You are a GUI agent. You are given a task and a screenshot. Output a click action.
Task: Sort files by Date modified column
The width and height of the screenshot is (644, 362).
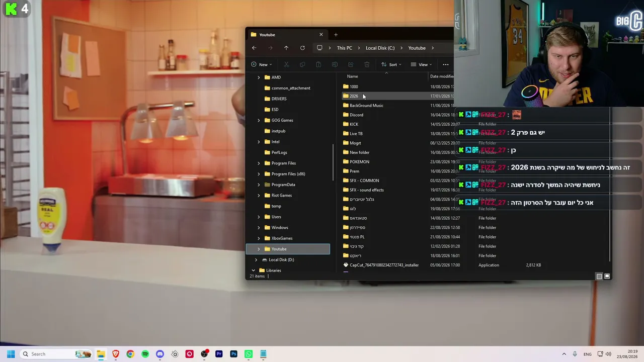click(x=442, y=76)
